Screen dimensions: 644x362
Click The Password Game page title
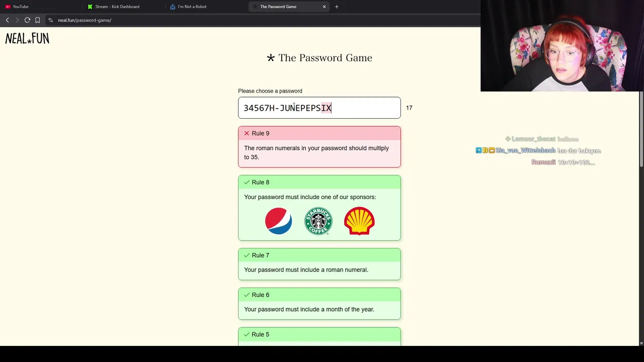[x=325, y=58]
